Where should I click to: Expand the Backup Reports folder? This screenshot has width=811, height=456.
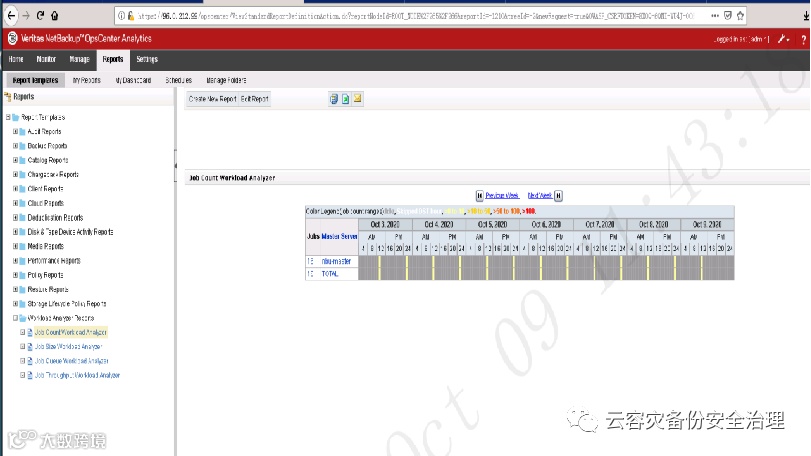(x=16, y=146)
